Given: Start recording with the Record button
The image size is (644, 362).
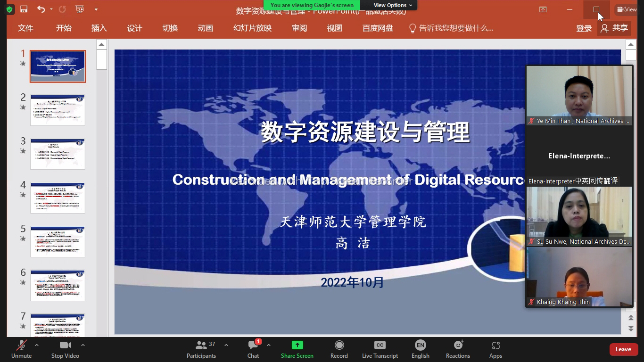Looking at the screenshot, I should coord(339,349).
